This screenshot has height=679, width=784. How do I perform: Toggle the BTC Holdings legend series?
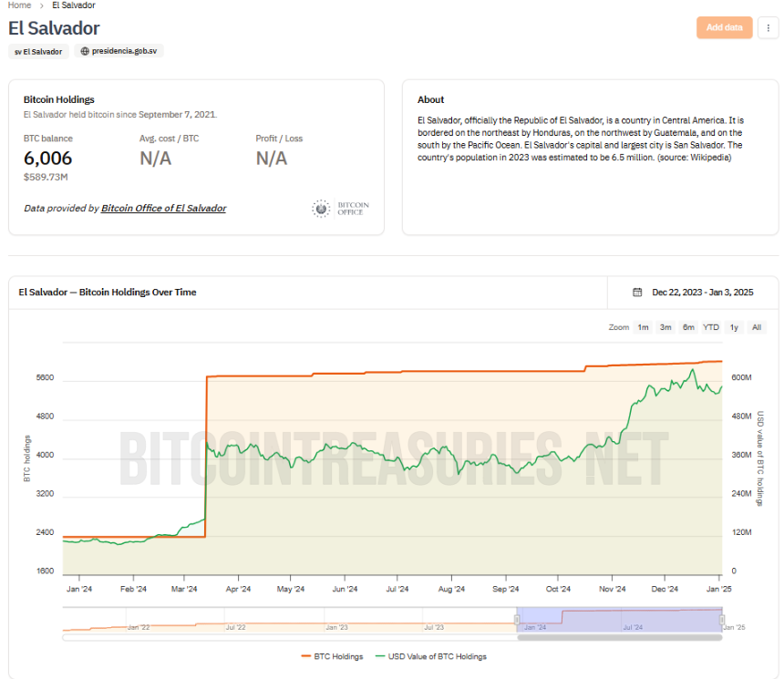[333, 656]
